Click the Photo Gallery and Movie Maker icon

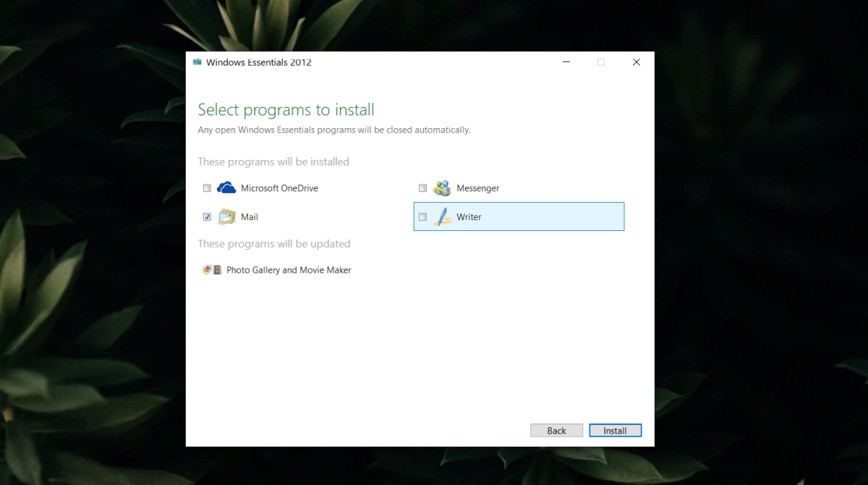click(x=212, y=270)
